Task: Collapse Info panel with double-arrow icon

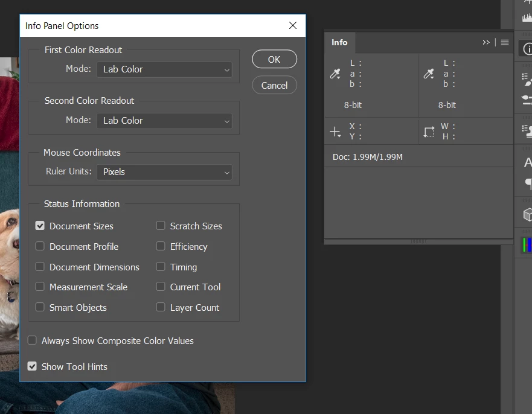Action: pos(486,42)
